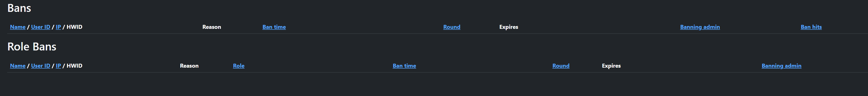Sort Bans table by User ID
The width and height of the screenshot is (868, 96).
coord(40,27)
